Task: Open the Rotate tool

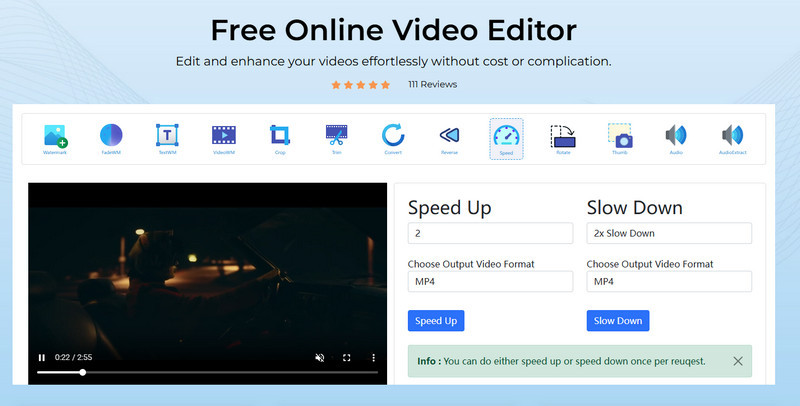Action: click(563, 139)
